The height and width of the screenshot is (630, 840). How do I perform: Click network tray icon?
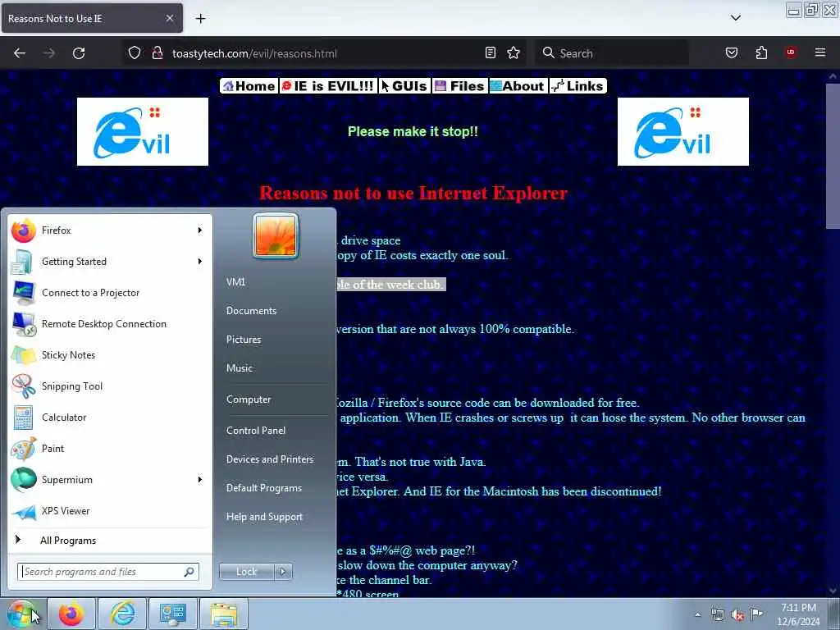point(718,614)
